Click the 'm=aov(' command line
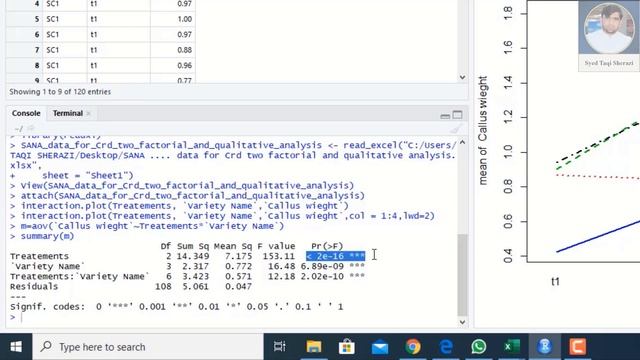The height and width of the screenshot is (360, 640). (152, 226)
